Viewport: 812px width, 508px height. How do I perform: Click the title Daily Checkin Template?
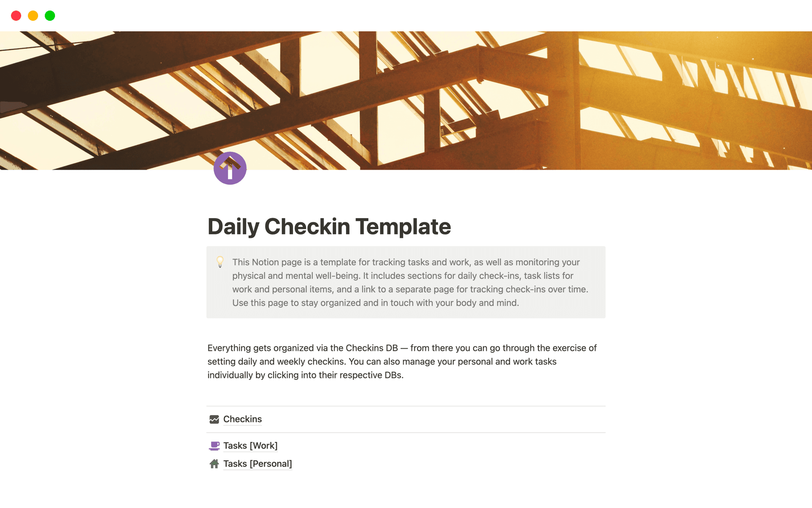click(x=329, y=226)
